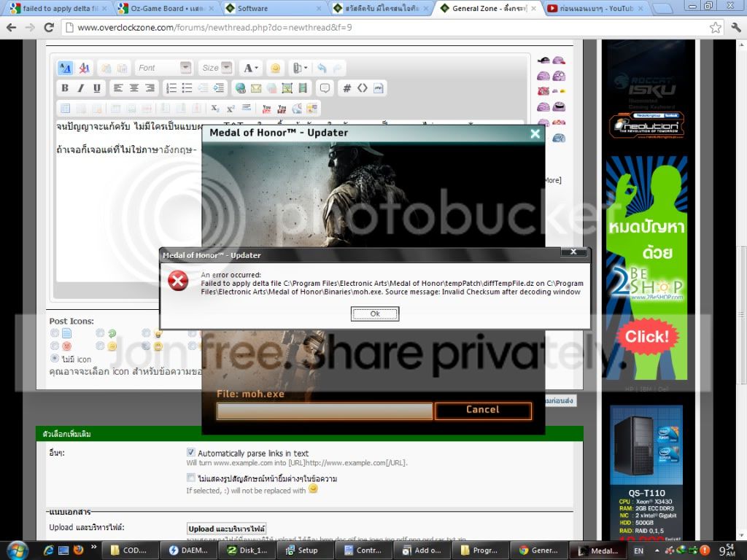Click the insert email envelope icon
Screen dimensions: 747x560
pos(256,88)
